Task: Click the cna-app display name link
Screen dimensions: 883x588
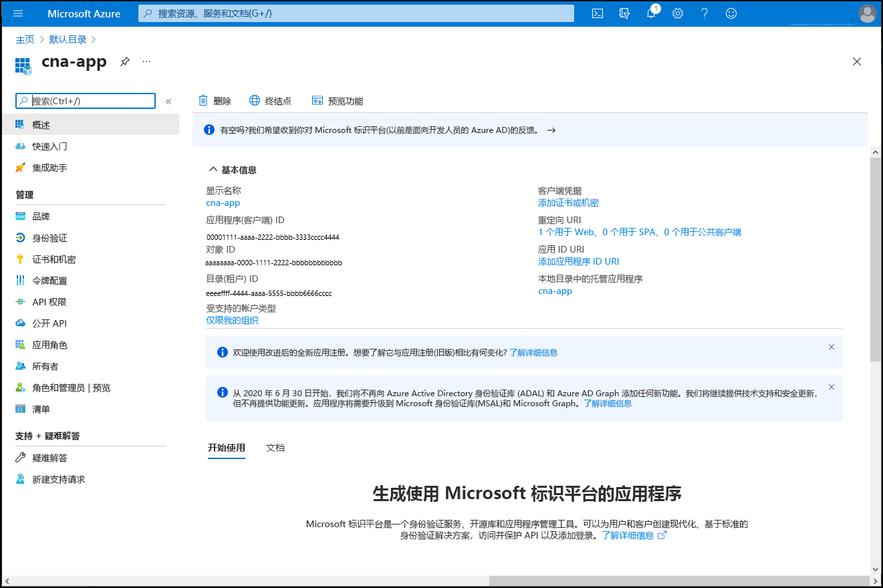Action: (223, 202)
